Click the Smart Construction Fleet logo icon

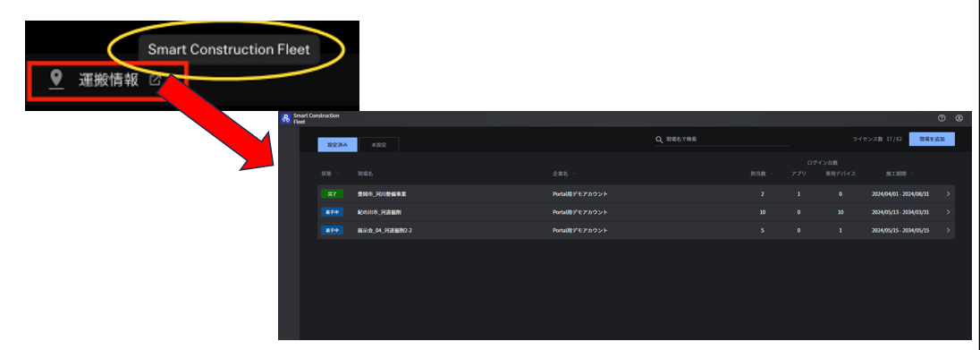click(285, 118)
